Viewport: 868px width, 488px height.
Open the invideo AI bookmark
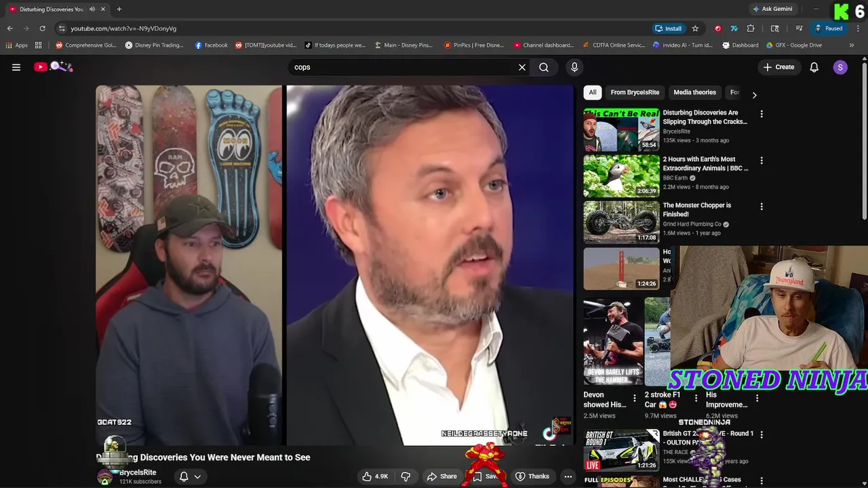point(683,45)
